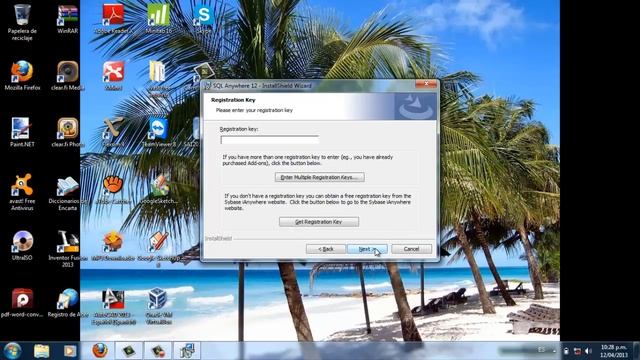The width and height of the screenshot is (640, 360).
Task: Select the Paint.NET desktop icon
Action: coord(22,132)
